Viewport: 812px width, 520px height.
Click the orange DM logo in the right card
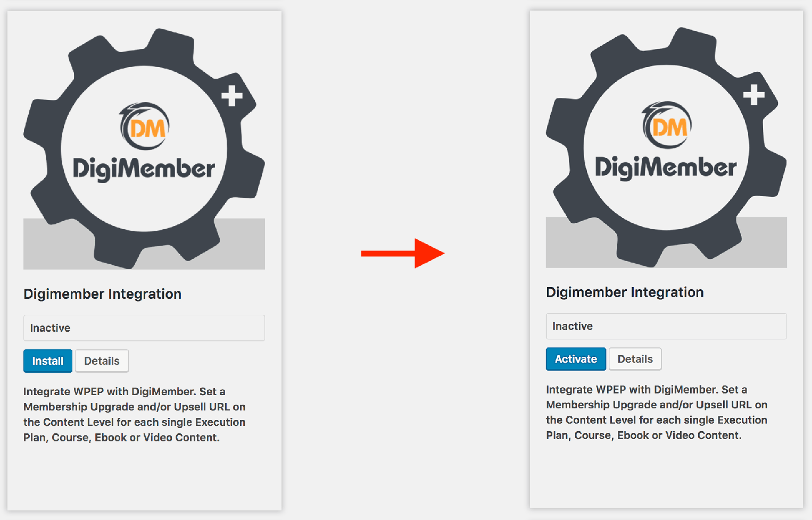coord(666,125)
